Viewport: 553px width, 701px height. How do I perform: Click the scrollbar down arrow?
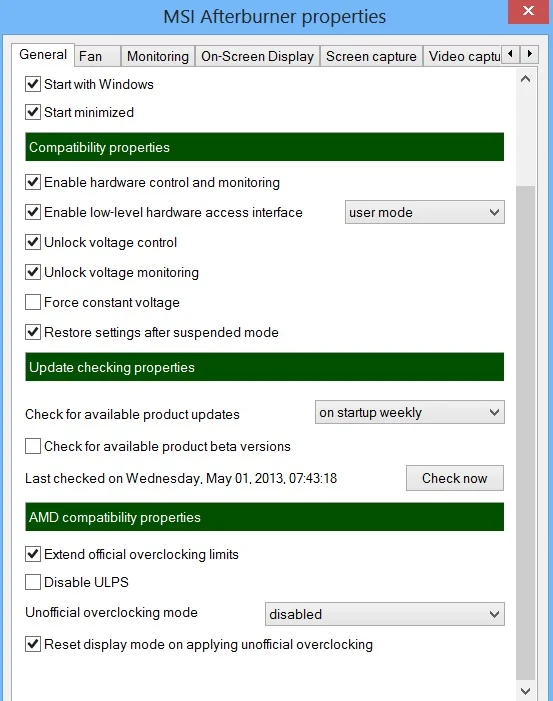526,691
